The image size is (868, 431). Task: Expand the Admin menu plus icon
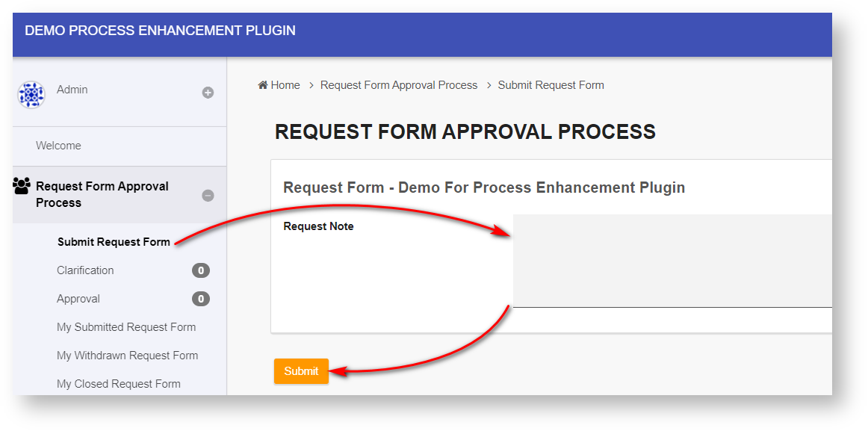[x=208, y=93]
